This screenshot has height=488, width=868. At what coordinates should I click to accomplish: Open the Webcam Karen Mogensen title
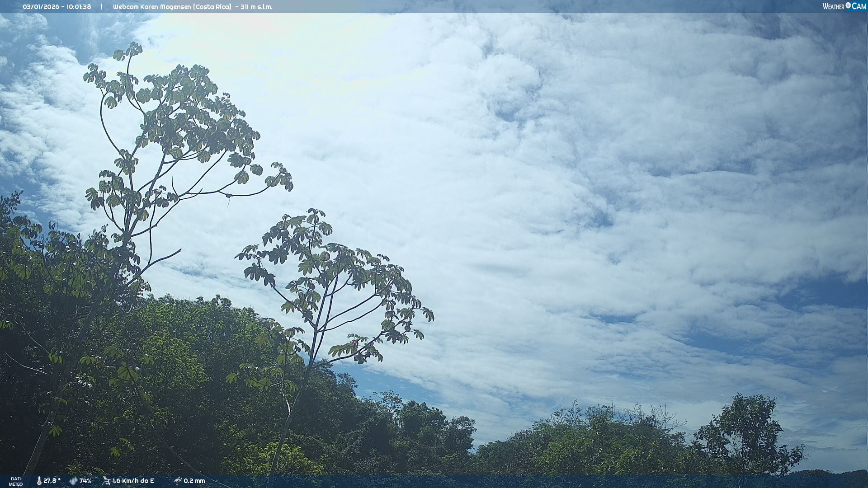[152, 7]
